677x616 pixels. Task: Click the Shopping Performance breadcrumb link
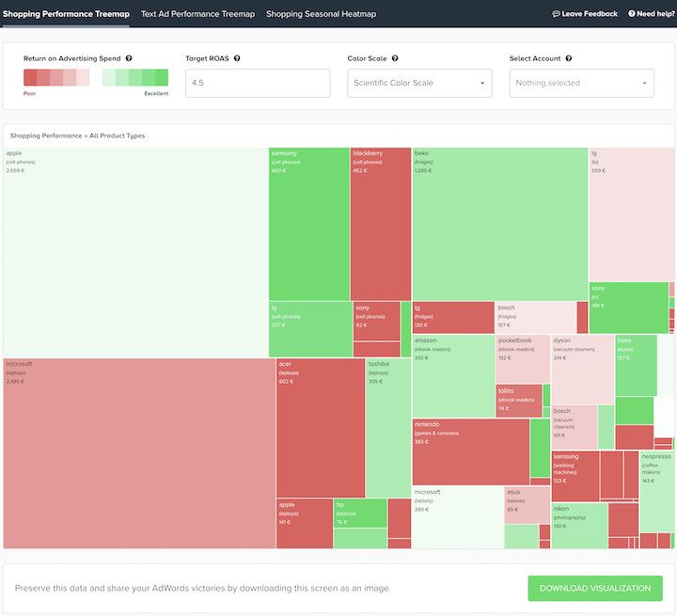[x=46, y=135]
